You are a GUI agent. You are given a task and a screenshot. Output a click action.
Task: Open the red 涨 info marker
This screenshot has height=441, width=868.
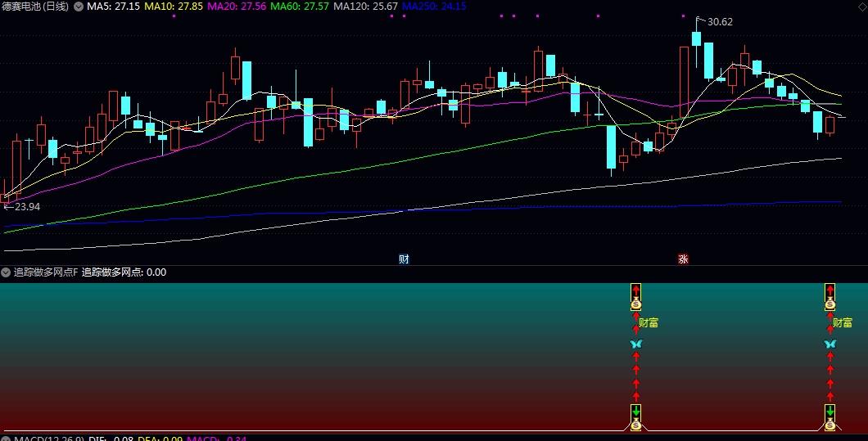click(683, 259)
